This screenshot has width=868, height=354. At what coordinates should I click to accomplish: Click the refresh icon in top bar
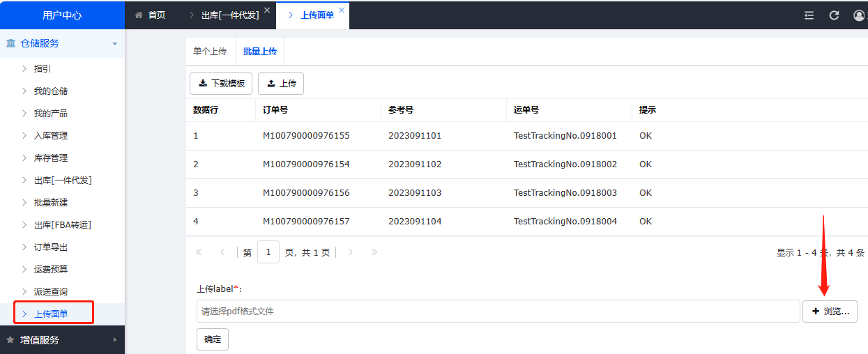(x=834, y=15)
